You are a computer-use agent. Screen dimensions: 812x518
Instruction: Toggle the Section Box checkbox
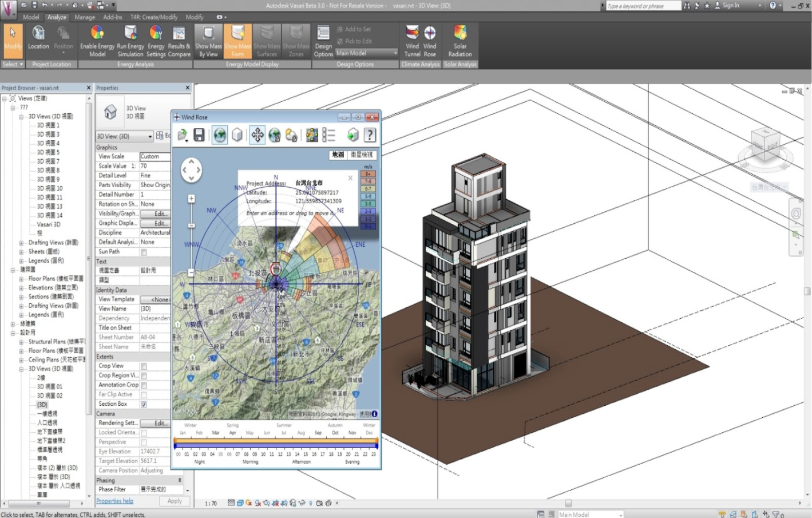pyautogui.click(x=144, y=404)
